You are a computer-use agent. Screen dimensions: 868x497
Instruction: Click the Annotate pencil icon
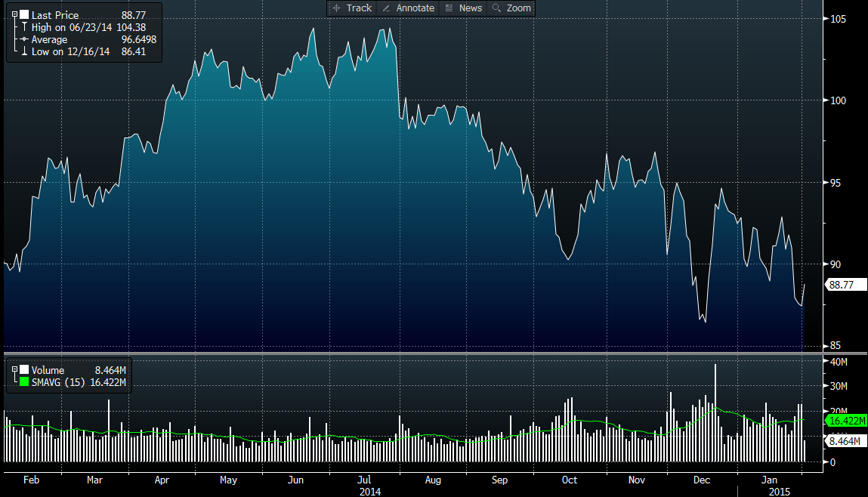tap(386, 8)
